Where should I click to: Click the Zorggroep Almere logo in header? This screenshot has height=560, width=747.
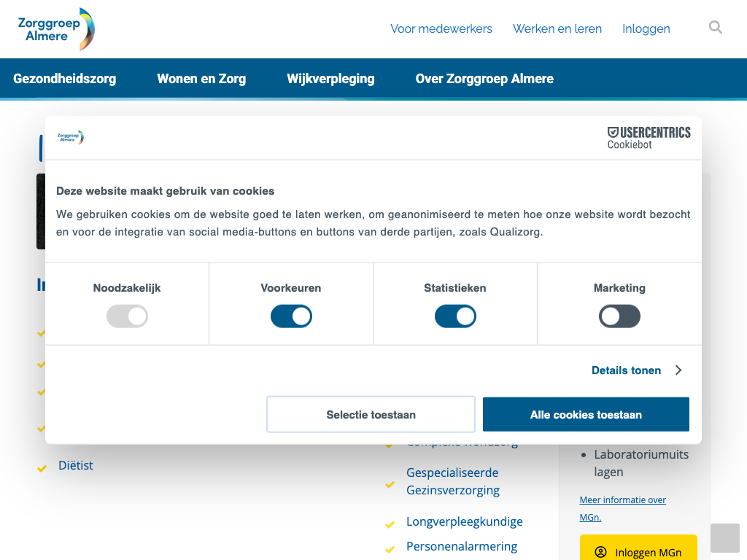(x=56, y=29)
